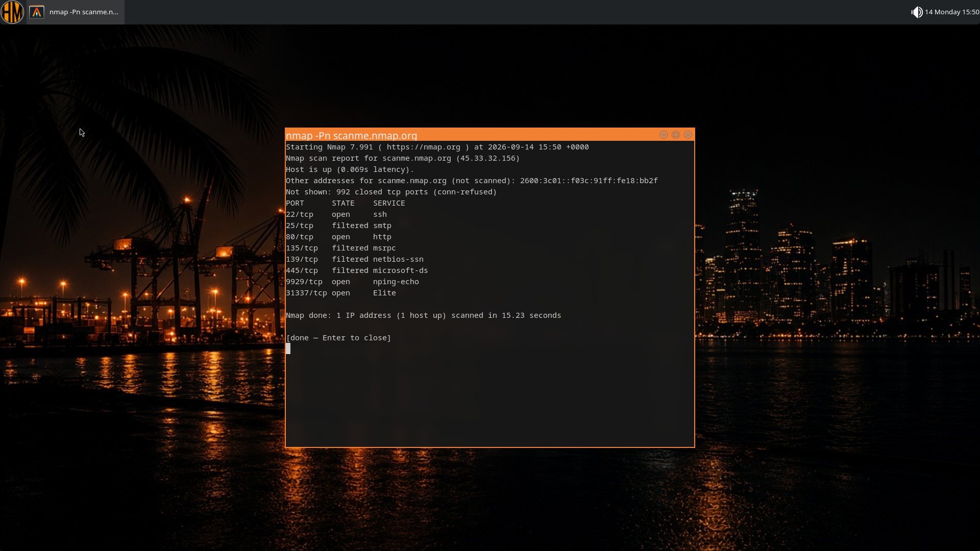Image resolution: width=980 pixels, height=551 pixels.
Task: Open the volume speaker tray icon
Action: [x=917, y=12]
